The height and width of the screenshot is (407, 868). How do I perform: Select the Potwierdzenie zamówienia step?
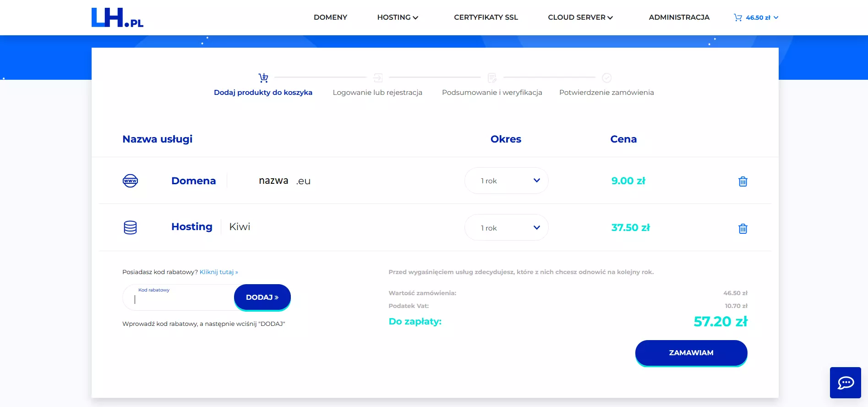coord(606,93)
